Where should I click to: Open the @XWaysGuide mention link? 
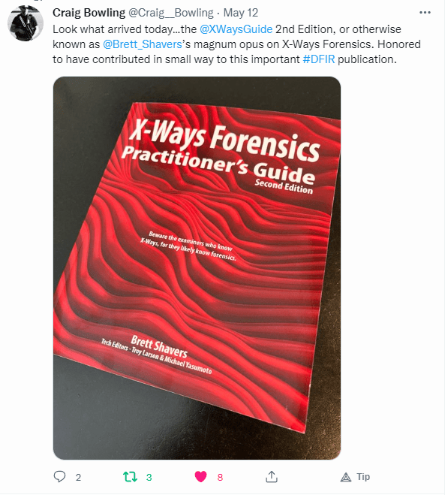(x=236, y=29)
